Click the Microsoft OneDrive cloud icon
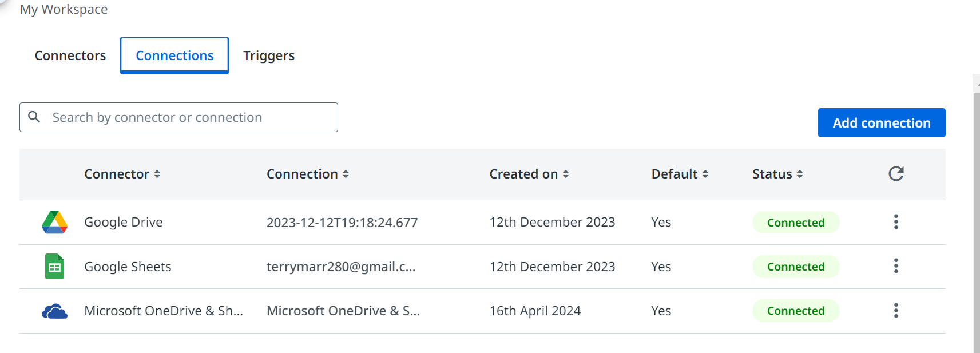 [54, 311]
